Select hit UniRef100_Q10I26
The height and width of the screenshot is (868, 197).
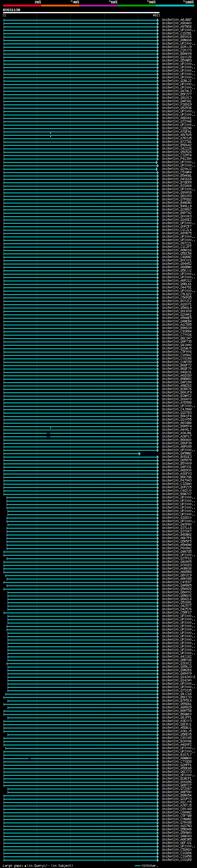click(x=177, y=57)
